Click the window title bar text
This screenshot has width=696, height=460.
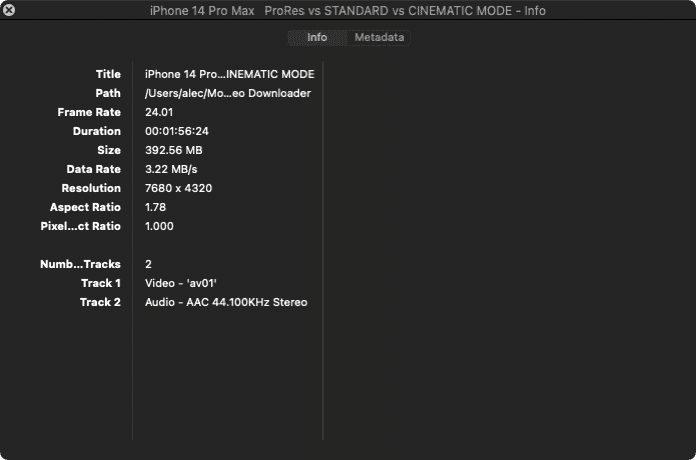(348, 11)
